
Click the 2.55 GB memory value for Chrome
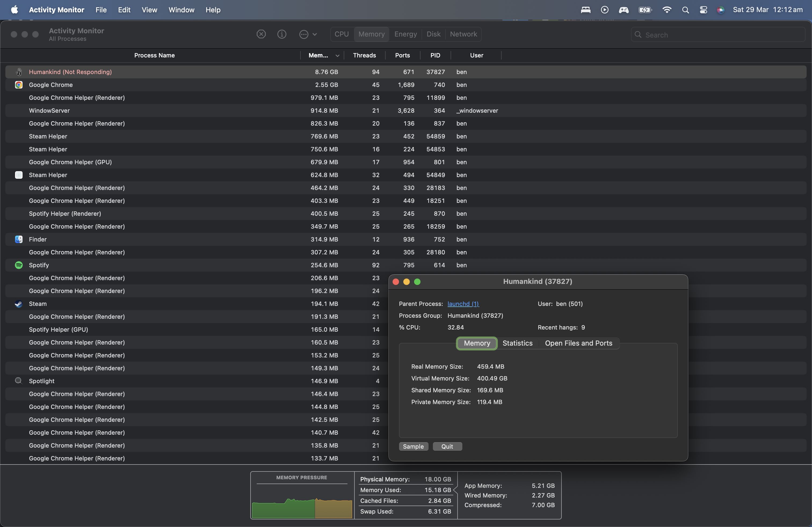tap(327, 85)
